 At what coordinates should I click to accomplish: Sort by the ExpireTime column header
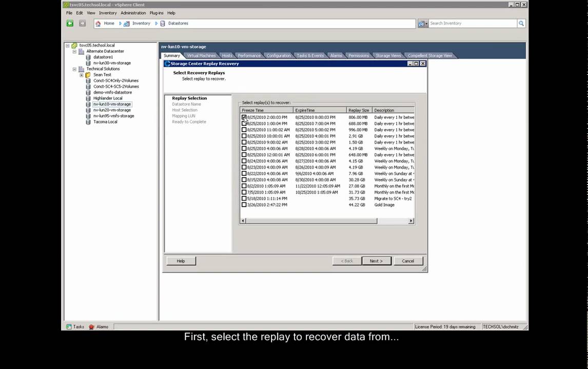point(320,110)
